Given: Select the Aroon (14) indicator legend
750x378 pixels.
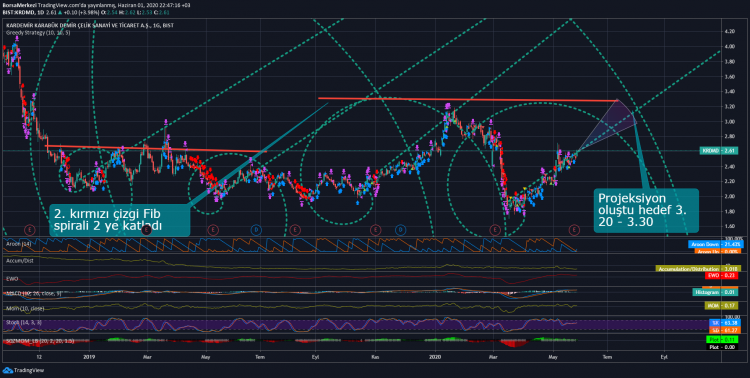Looking at the screenshot, I should (x=18, y=244).
